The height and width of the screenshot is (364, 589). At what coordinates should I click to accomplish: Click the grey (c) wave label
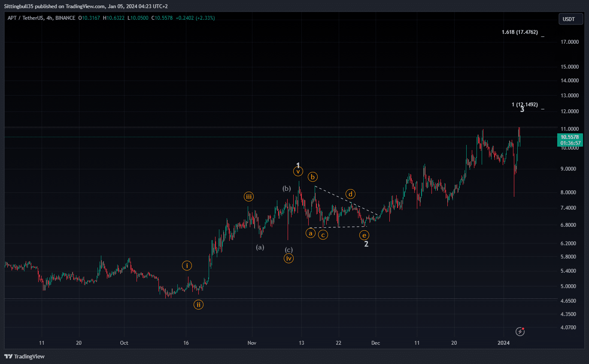click(288, 250)
